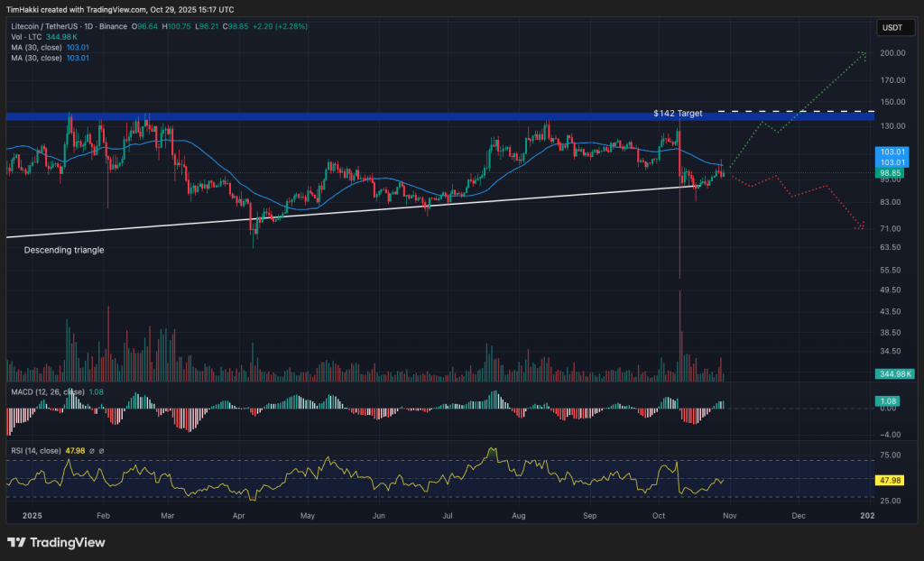Image resolution: width=924 pixels, height=561 pixels.
Task: Click the dashed white target line
Action: tap(794, 112)
